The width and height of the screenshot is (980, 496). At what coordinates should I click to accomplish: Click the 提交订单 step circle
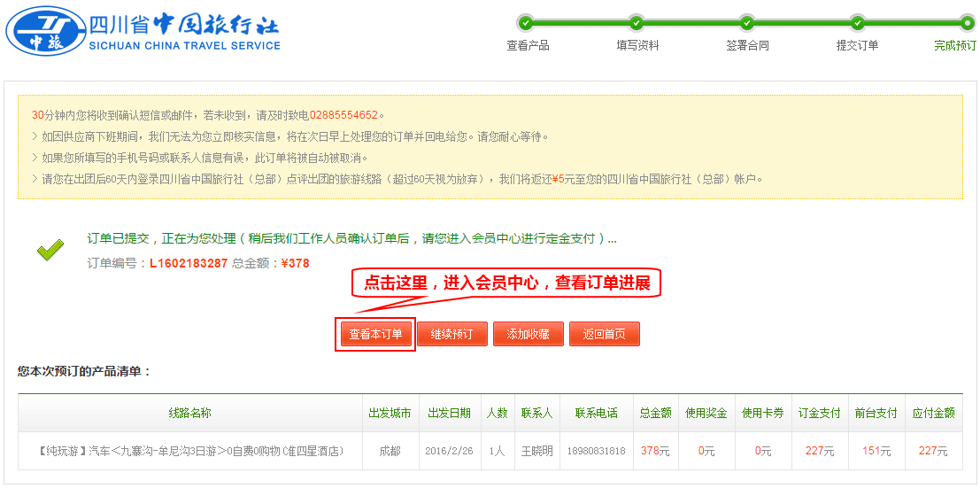coord(857,22)
